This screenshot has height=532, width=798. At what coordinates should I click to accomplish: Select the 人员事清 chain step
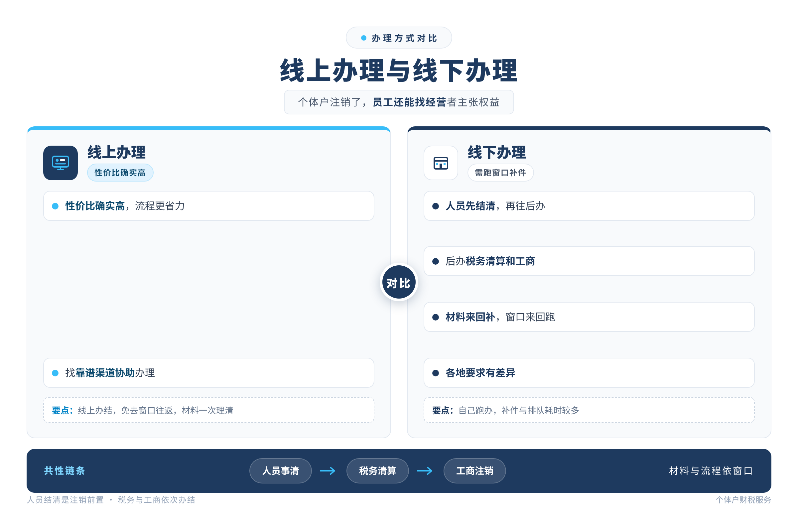[x=280, y=470]
